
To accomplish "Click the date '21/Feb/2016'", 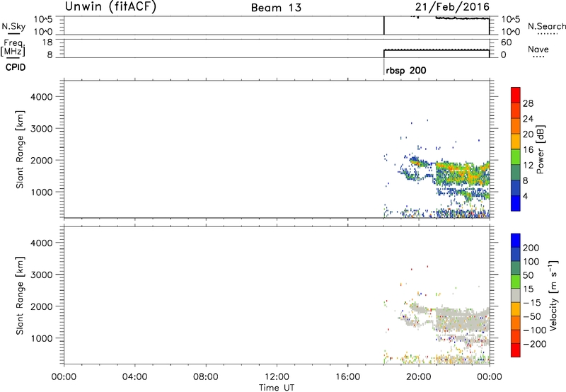I will click(452, 7).
